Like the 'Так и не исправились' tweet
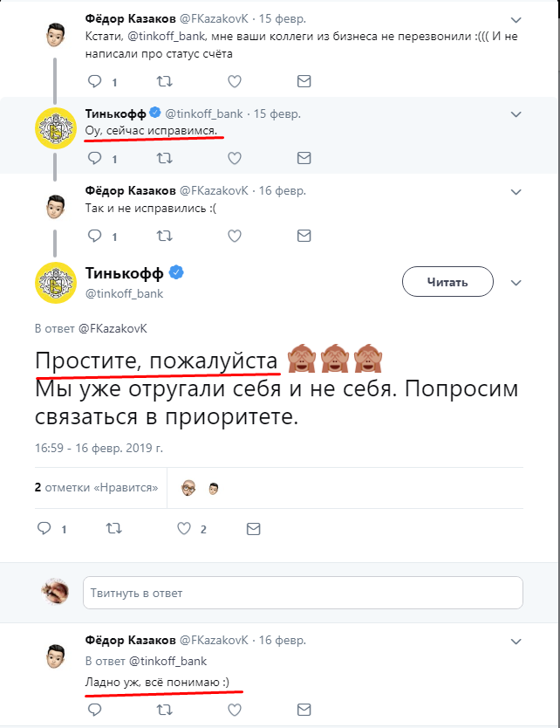This screenshot has width=560, height=728. pos(234,236)
